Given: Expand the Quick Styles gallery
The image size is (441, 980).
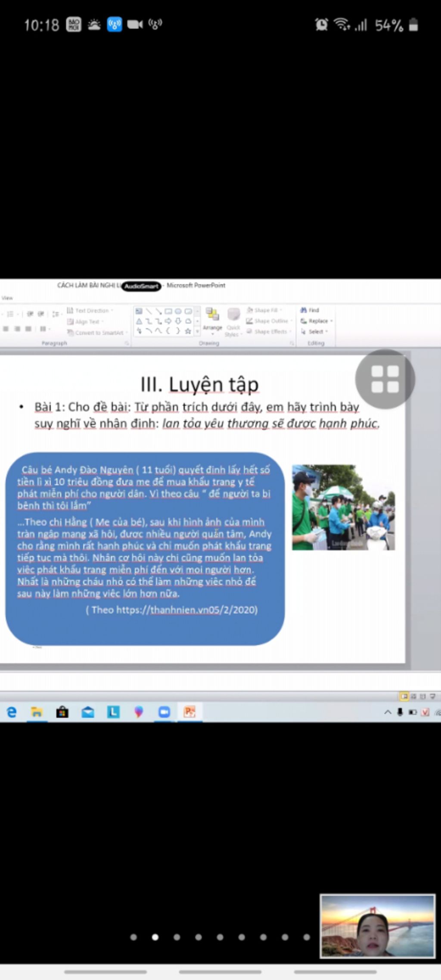Looking at the screenshot, I should coord(233,322).
